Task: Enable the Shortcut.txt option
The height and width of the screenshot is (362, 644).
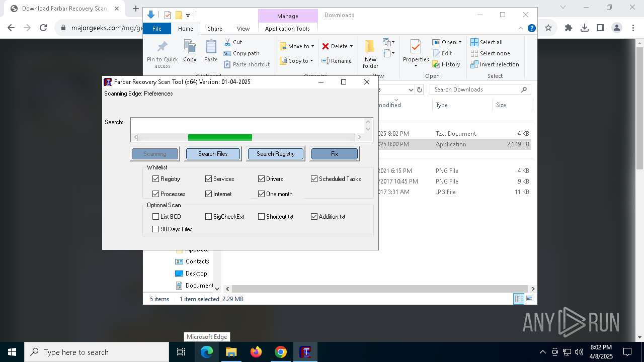Action: click(261, 216)
